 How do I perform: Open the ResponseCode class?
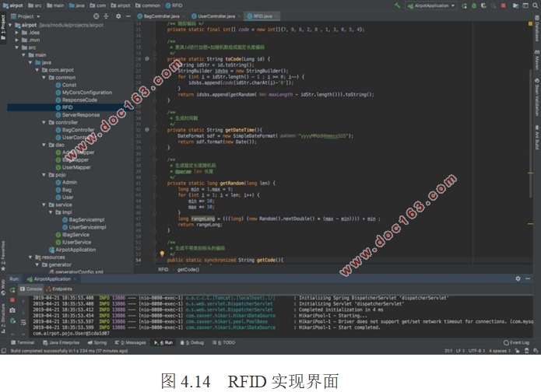click(76, 100)
